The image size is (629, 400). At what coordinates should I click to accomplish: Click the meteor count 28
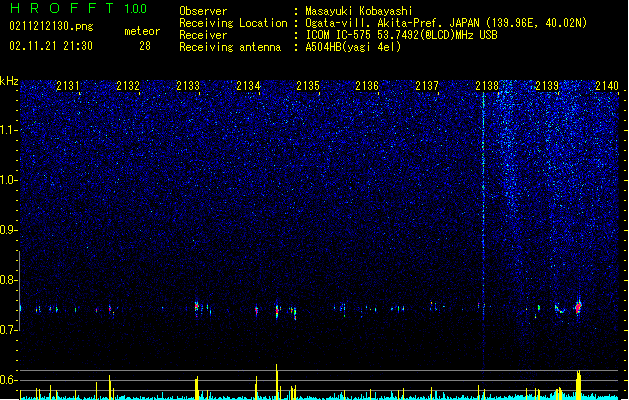click(x=145, y=46)
